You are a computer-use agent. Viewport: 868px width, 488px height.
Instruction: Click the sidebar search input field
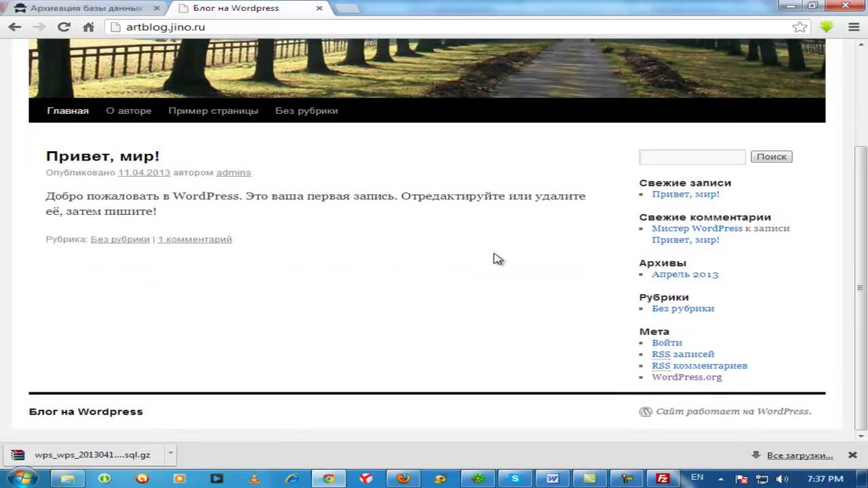(692, 157)
